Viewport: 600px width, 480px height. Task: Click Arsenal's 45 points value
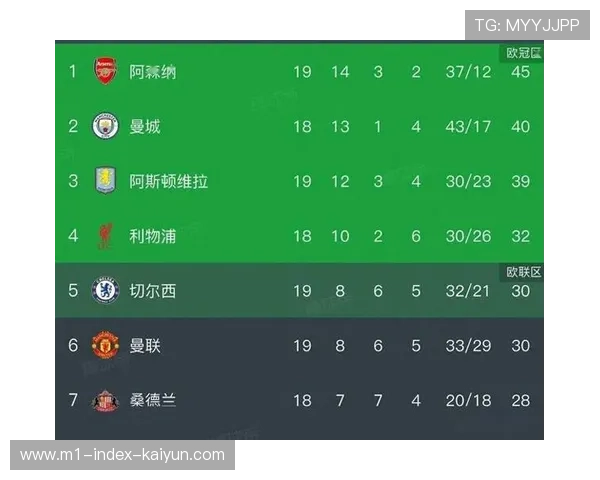[x=520, y=72]
